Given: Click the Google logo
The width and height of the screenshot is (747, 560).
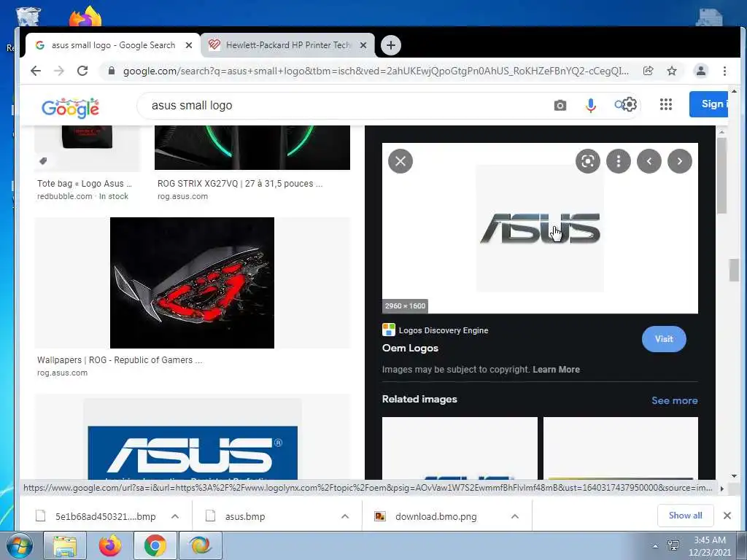Looking at the screenshot, I should 71,108.
